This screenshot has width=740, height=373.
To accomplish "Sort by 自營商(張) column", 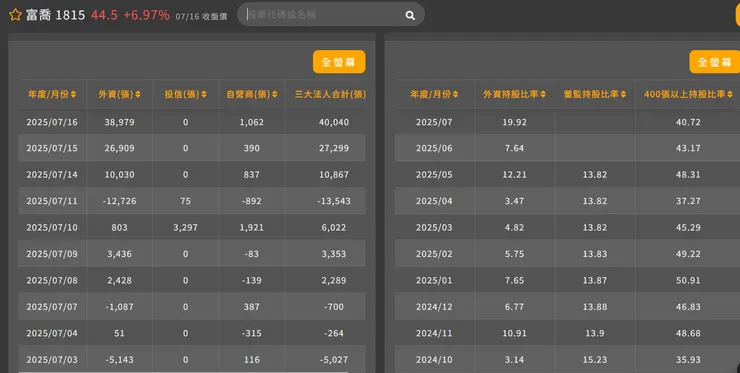I will click(252, 94).
